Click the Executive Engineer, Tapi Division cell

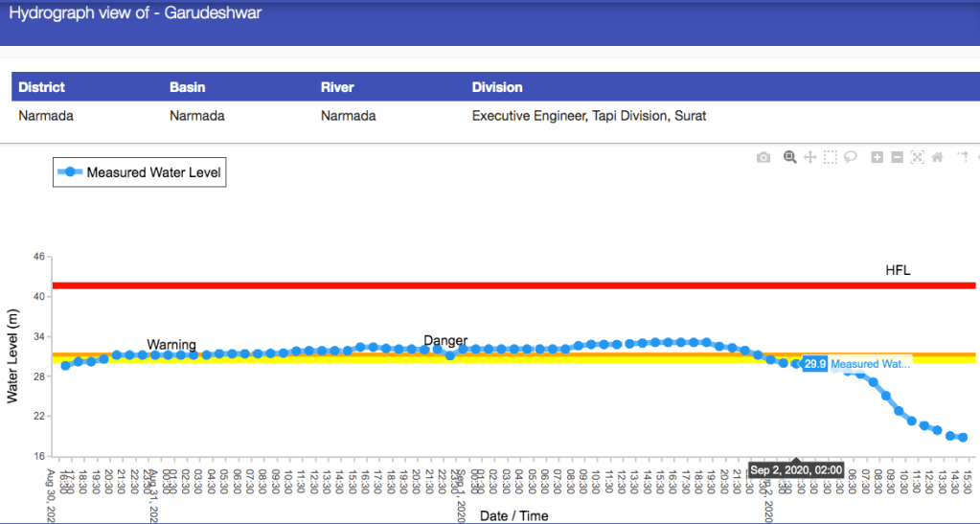(x=589, y=117)
